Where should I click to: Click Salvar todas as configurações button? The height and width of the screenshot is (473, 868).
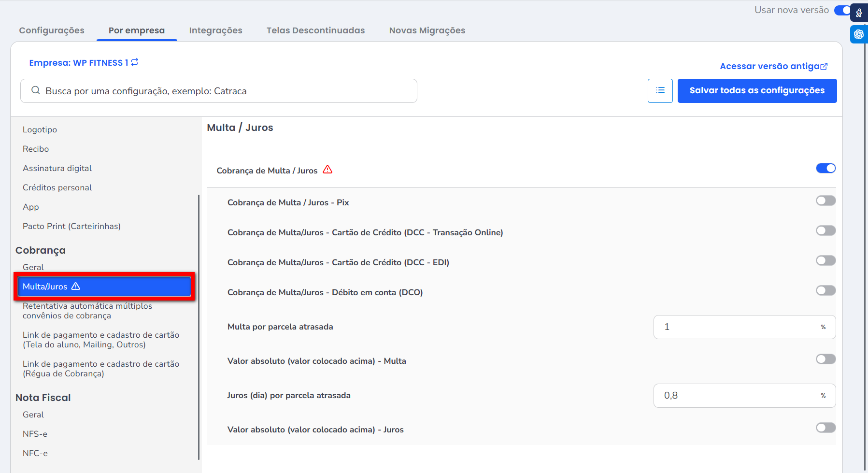pos(757,91)
